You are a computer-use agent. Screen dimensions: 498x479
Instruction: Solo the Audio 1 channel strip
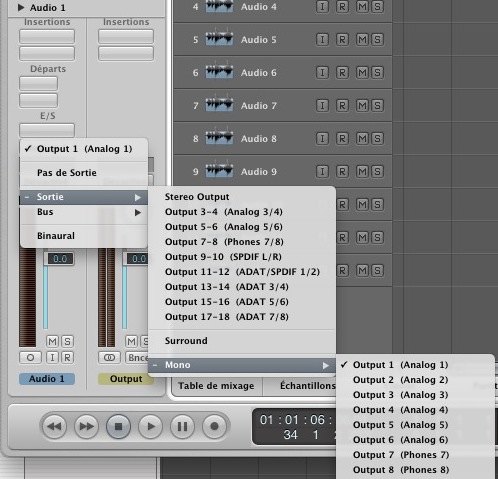pyautogui.click(x=67, y=341)
